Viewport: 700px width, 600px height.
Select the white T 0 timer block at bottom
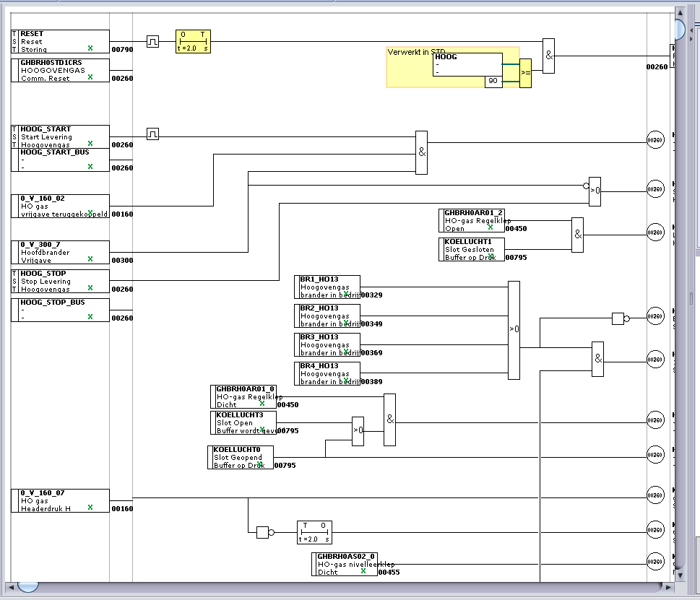pos(314,532)
